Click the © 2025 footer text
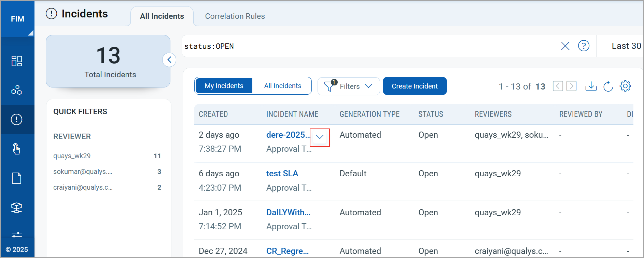This screenshot has height=258, width=644. 17,249
